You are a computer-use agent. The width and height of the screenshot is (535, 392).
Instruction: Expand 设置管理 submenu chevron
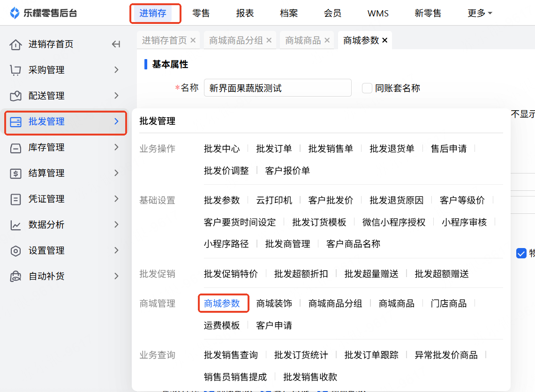(x=116, y=250)
